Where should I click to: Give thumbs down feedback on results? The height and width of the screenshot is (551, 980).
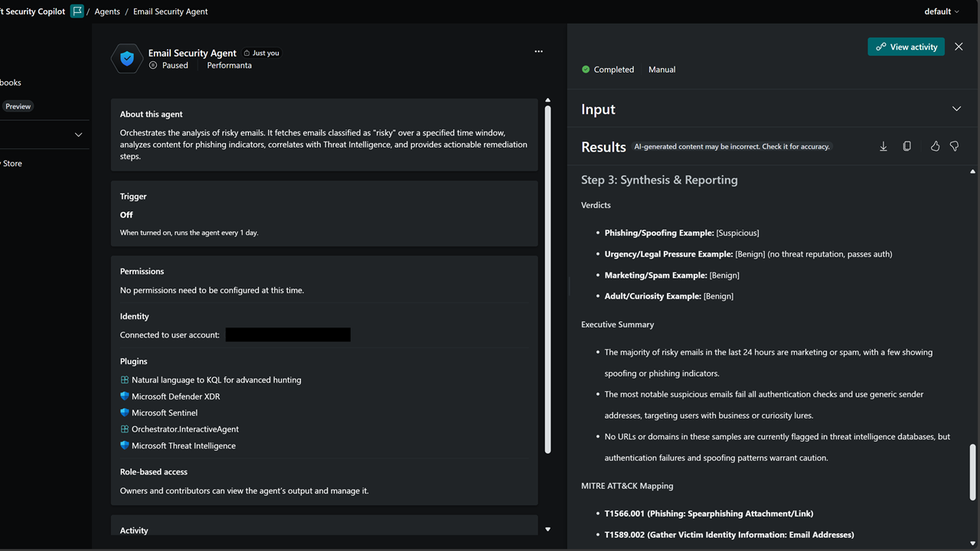[954, 146]
